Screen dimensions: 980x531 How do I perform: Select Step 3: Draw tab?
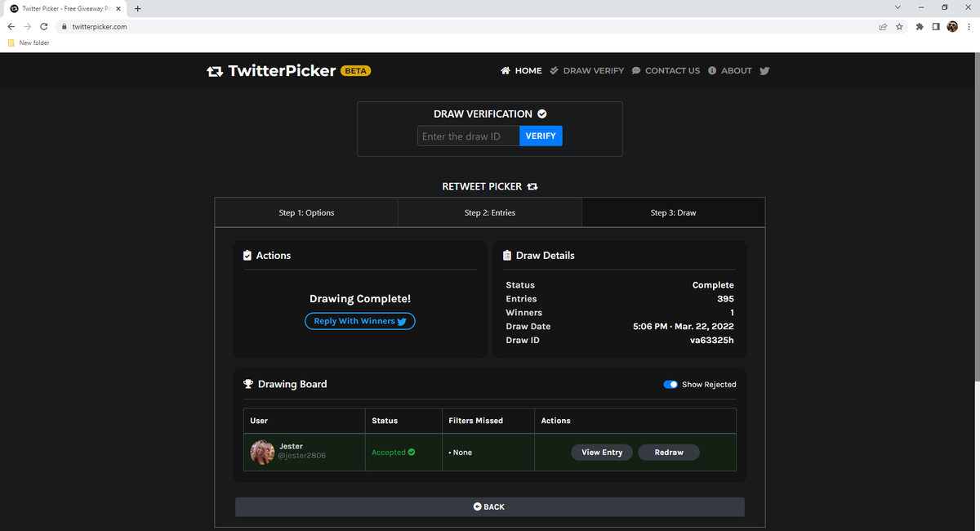674,212
